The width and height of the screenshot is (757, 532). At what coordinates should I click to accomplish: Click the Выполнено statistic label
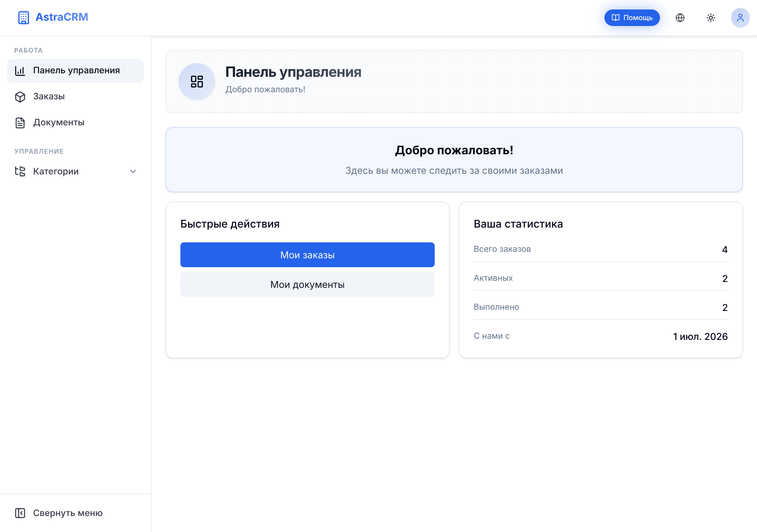pos(496,307)
